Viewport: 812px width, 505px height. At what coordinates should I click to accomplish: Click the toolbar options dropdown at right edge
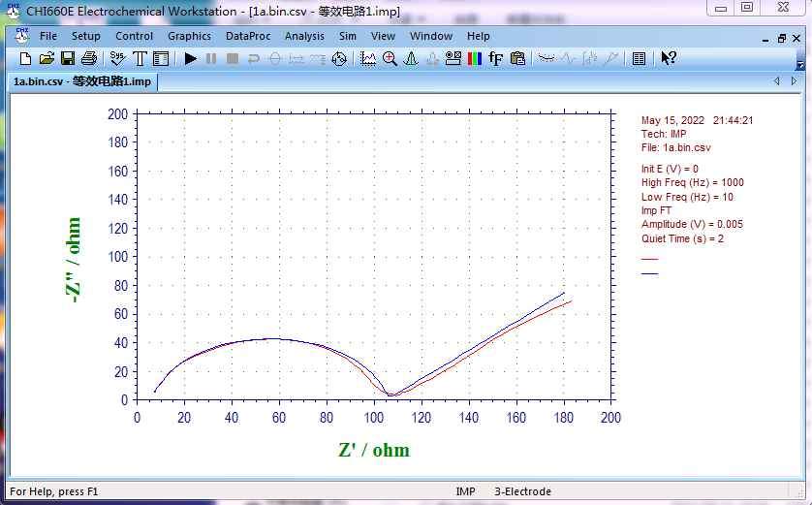click(x=801, y=64)
